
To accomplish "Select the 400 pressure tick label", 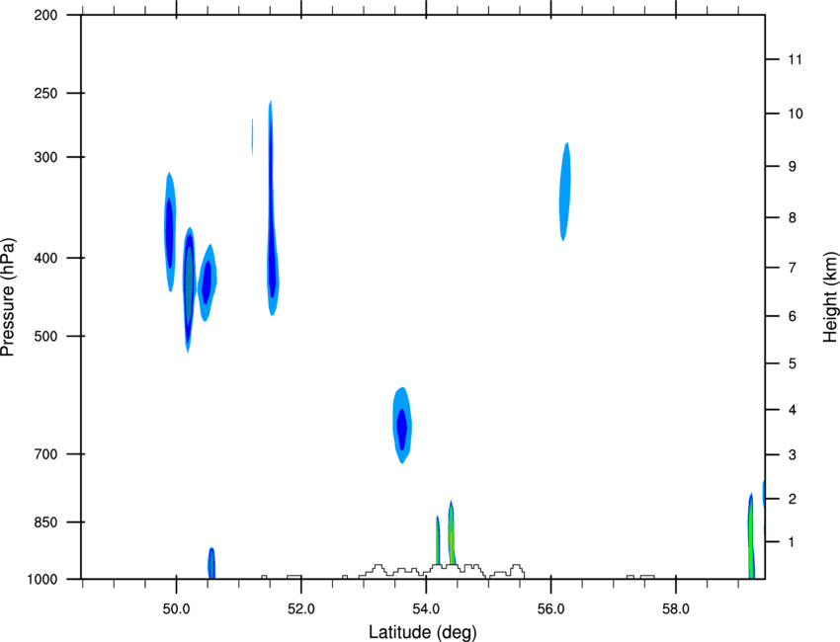I will pyautogui.click(x=45, y=258).
